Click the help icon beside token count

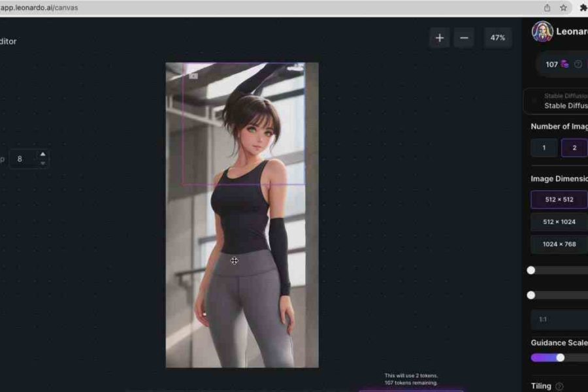click(x=578, y=64)
